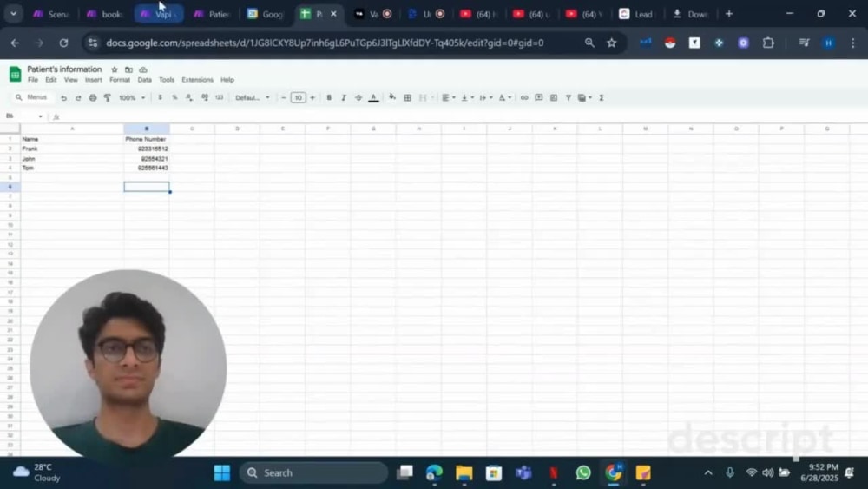Toggle italic formatting
This screenshot has height=489, width=868.
click(343, 97)
